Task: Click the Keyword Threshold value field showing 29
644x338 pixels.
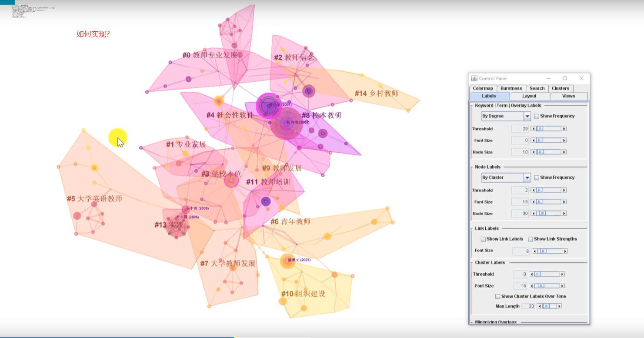Action: point(520,129)
